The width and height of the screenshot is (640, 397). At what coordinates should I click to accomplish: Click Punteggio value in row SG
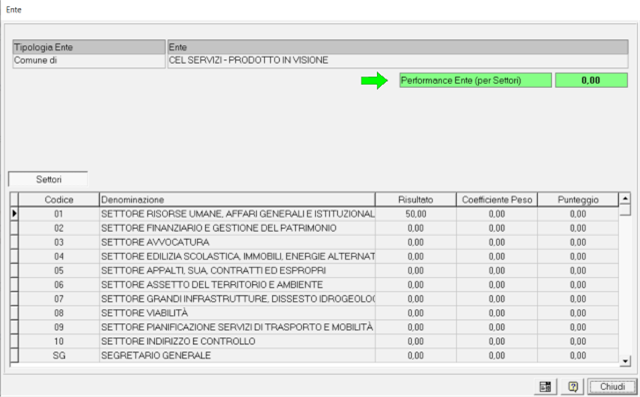(x=578, y=355)
